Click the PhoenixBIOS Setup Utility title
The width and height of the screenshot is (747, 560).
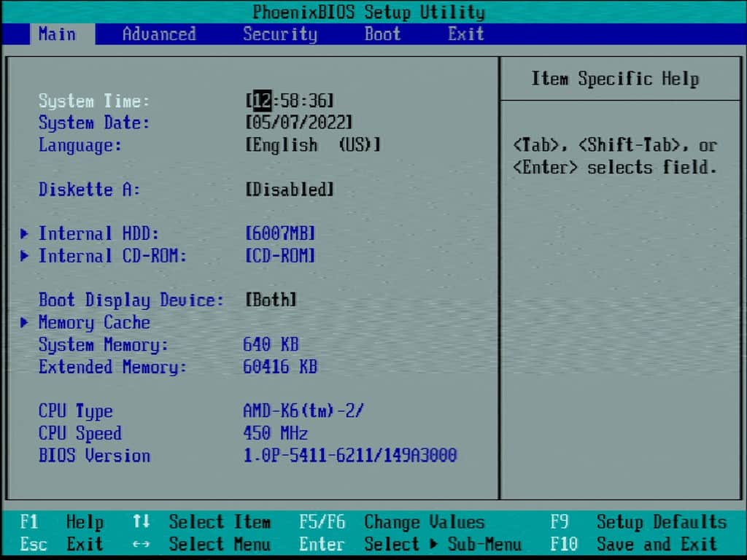coord(368,12)
